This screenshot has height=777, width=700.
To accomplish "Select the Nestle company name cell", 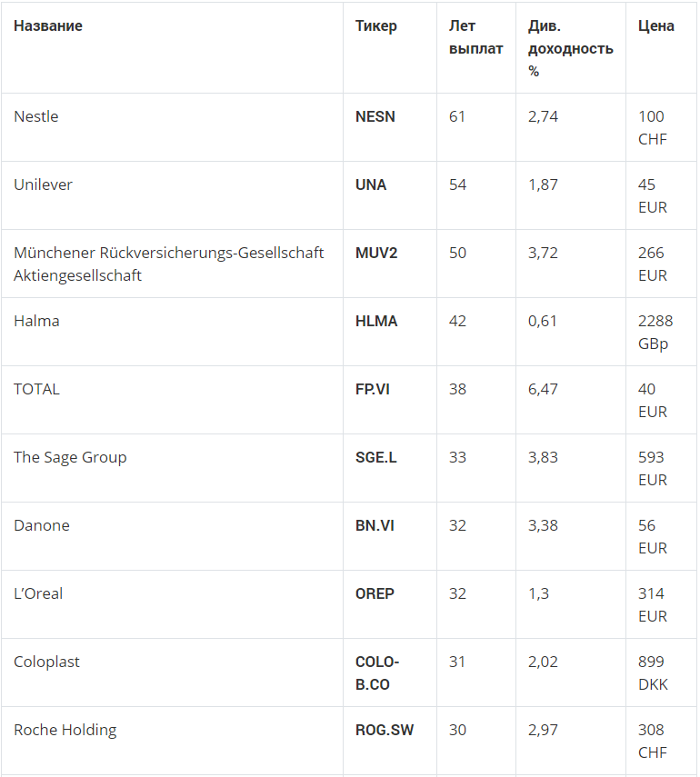I will 172,127.
